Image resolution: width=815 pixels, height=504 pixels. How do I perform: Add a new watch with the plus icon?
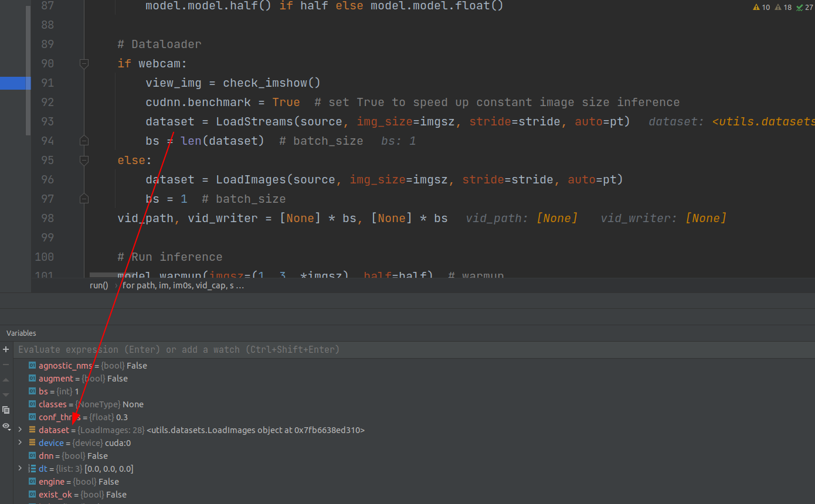(x=6, y=349)
